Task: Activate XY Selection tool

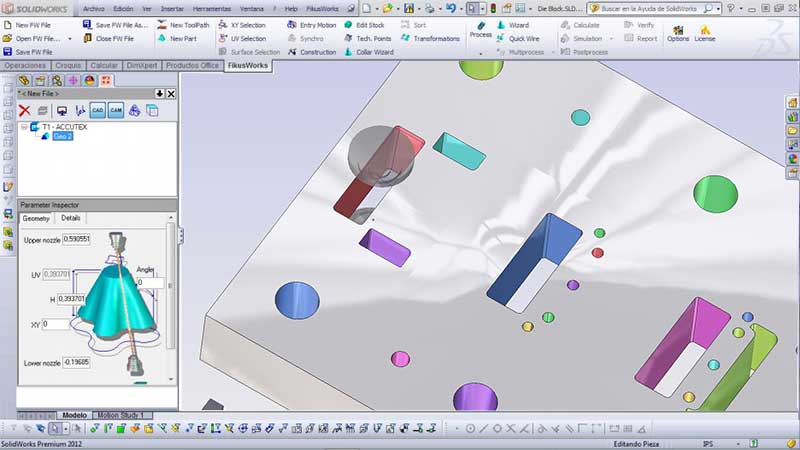Action: pos(242,25)
